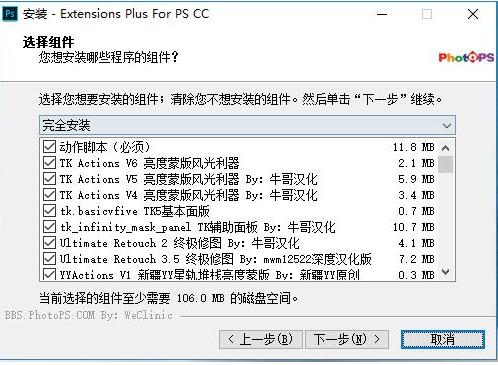Minimize the installer window
Screen dimensions: 498x365
click(382, 14)
